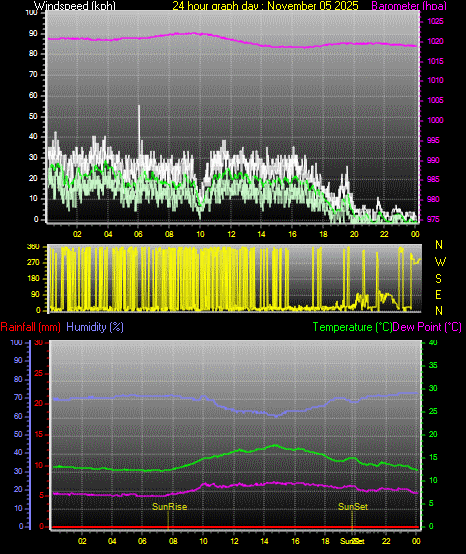Click the "1000" value on the barometer axis
The width and height of the screenshot is (466, 554).
pyautogui.click(x=435, y=120)
